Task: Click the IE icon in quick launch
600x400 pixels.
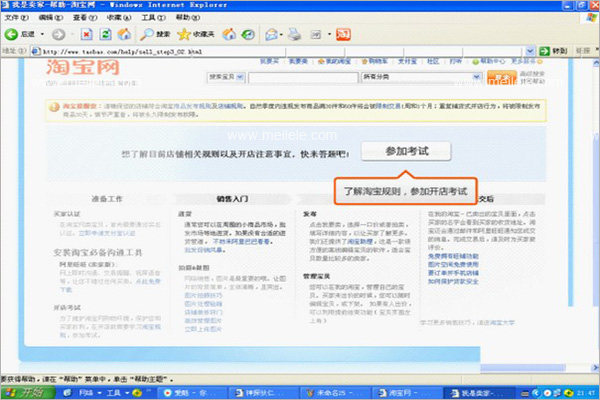Action: pos(68,393)
